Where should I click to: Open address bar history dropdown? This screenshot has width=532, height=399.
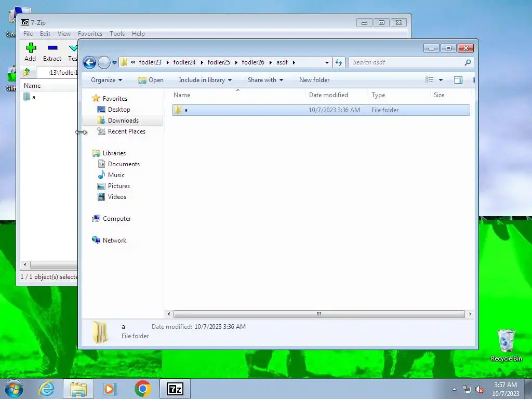327,62
